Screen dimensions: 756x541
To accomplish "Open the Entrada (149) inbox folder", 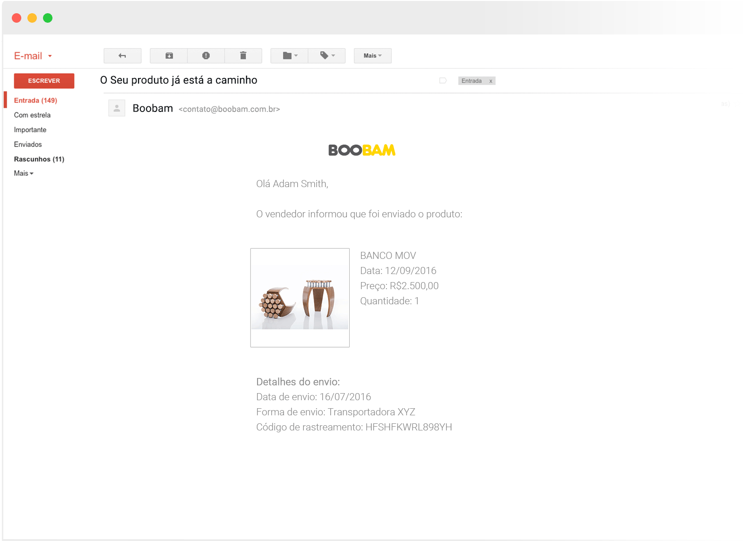I will click(x=35, y=101).
